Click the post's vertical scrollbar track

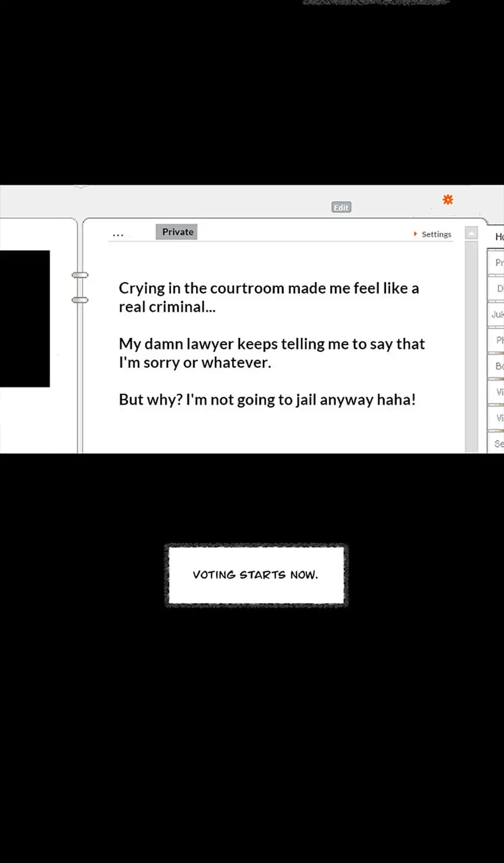coord(471,343)
